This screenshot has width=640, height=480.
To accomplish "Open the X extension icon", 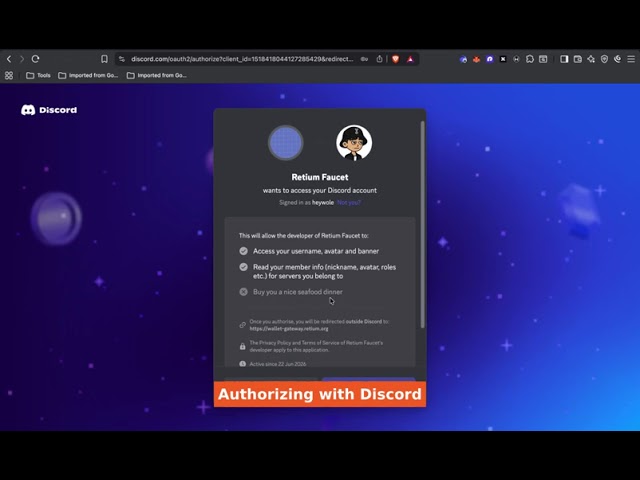I will (503, 59).
